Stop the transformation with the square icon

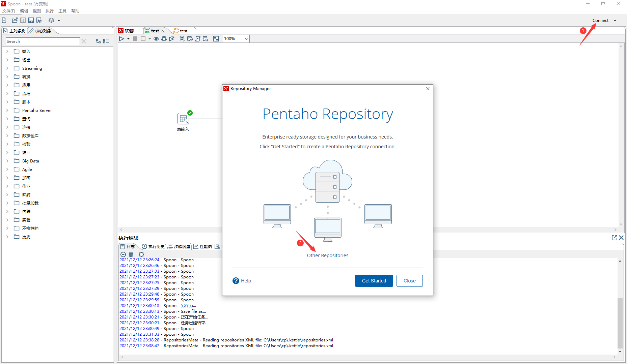pos(143,39)
